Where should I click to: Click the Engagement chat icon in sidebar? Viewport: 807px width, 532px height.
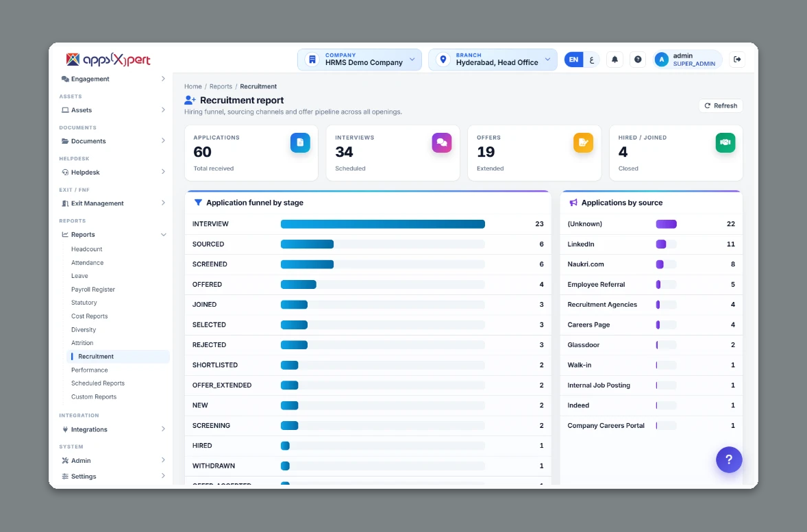coord(65,79)
